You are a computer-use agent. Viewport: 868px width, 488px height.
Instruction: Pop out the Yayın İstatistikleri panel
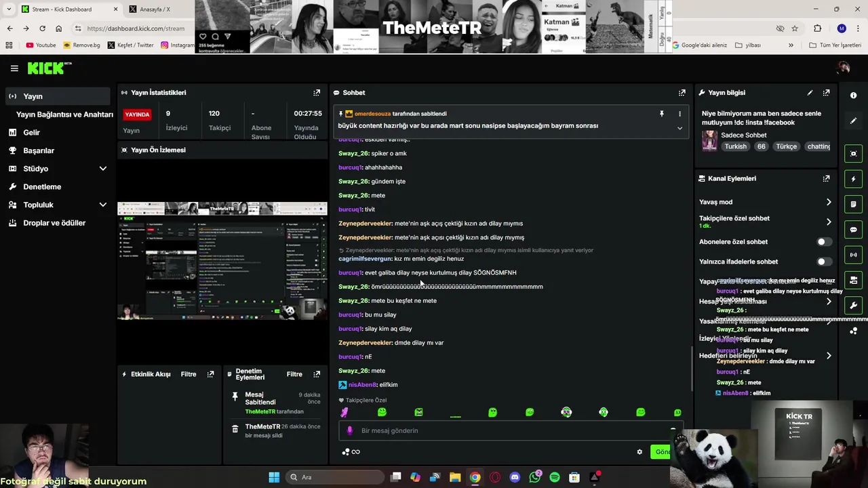point(317,93)
